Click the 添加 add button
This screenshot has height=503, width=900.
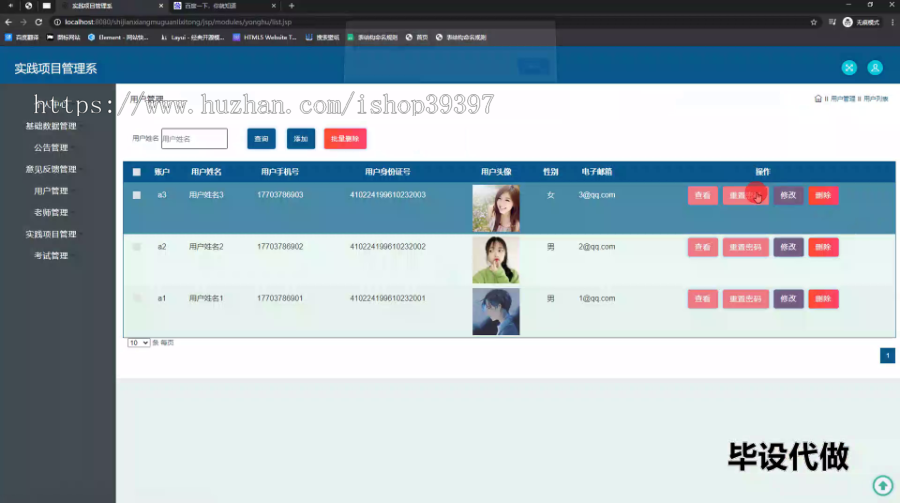(x=301, y=138)
